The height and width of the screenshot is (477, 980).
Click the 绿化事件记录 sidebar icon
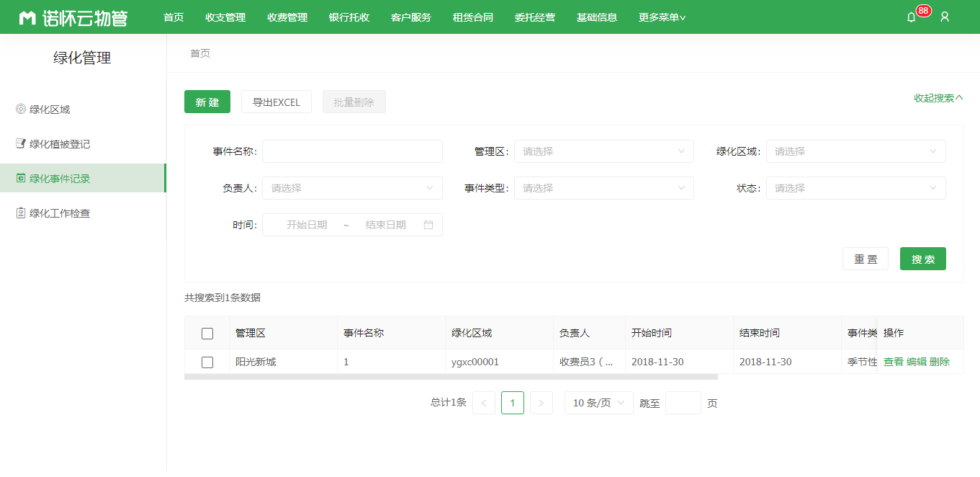coord(21,178)
